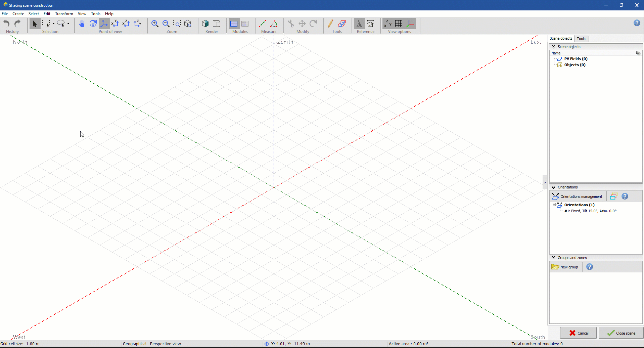Toggle gray module layout display
The image size is (644, 348).
click(x=245, y=24)
